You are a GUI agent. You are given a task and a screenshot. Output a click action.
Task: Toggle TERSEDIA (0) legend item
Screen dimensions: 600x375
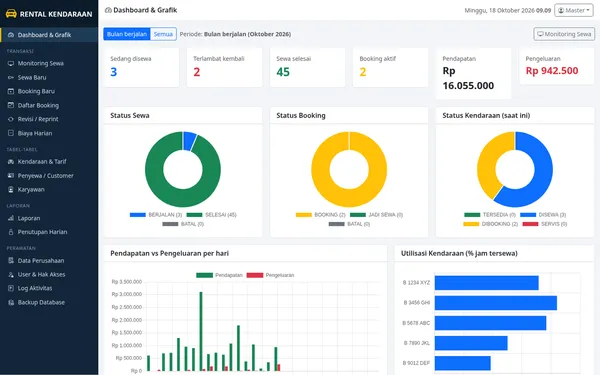[490, 215]
